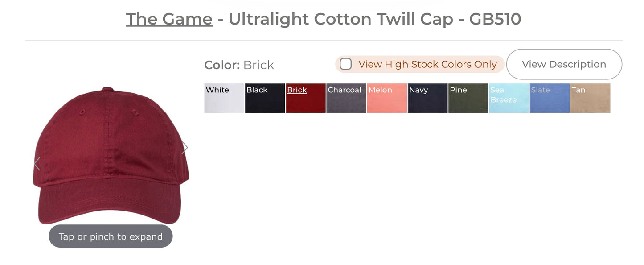Viewport: 644px width, 265px height.
Task: Show next cap image with right arrow
Action: point(185,148)
